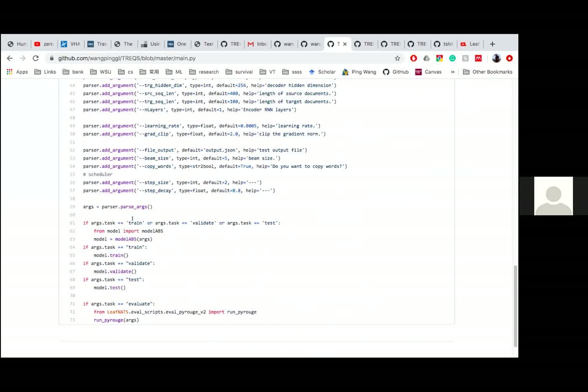Open the survival bookmark folder
Screen dimensions: 588x392
[239, 72]
